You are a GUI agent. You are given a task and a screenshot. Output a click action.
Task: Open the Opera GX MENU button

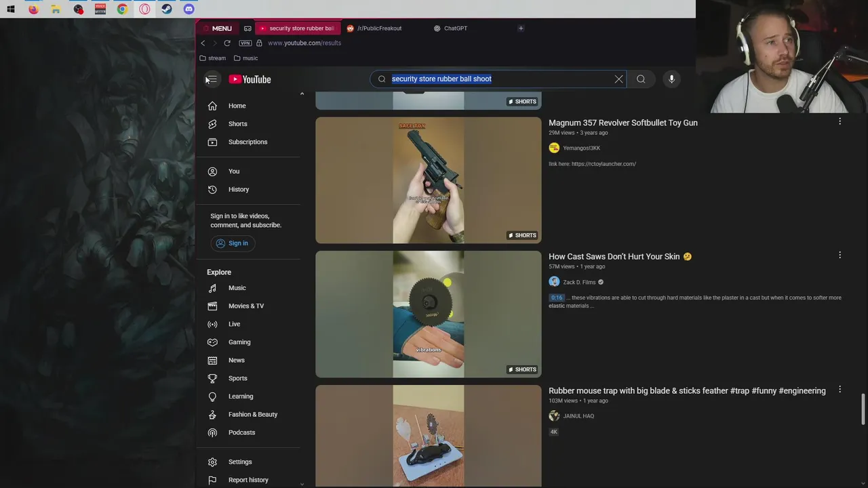(217, 28)
